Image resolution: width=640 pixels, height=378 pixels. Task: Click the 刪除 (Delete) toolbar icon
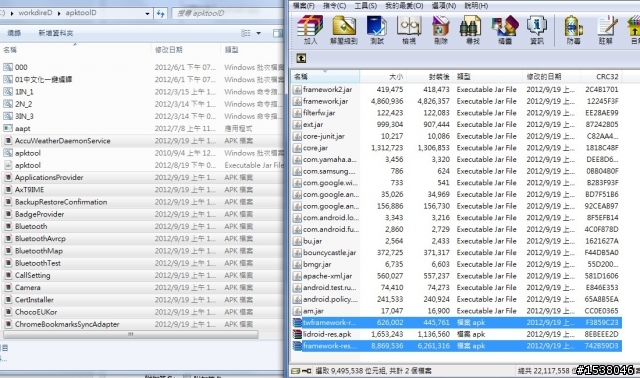[441, 29]
